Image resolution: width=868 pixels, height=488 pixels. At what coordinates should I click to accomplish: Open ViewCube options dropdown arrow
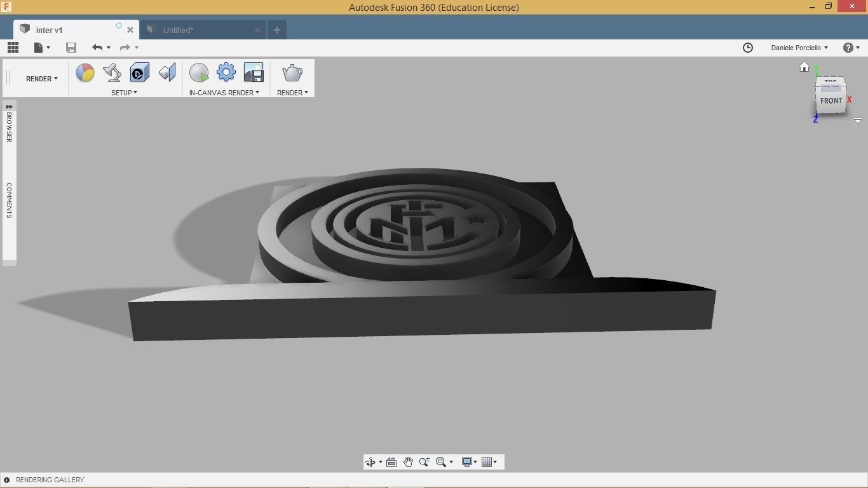[x=858, y=120]
